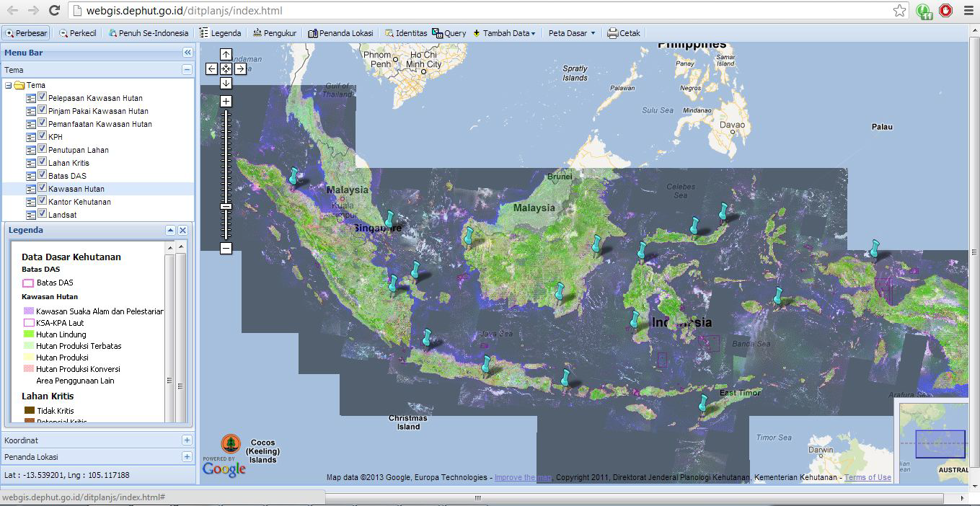Uncheck the Landsat layer

pyautogui.click(x=43, y=214)
